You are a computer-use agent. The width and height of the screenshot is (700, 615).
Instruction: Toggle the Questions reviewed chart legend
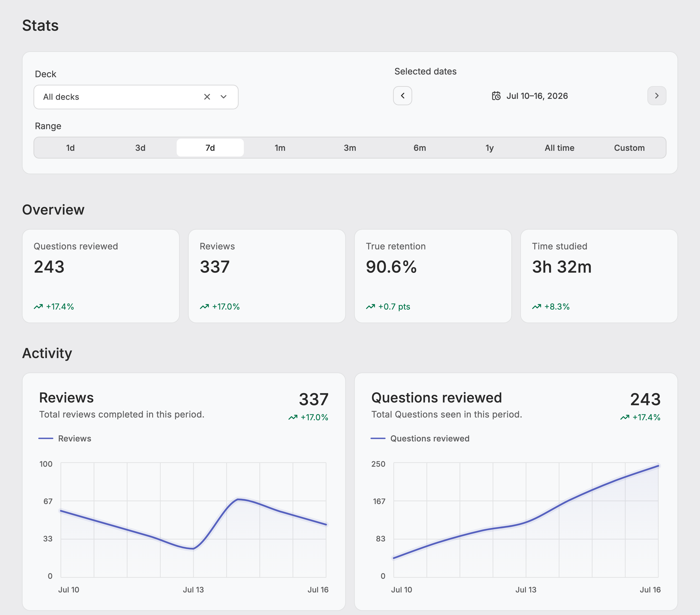(x=420, y=438)
